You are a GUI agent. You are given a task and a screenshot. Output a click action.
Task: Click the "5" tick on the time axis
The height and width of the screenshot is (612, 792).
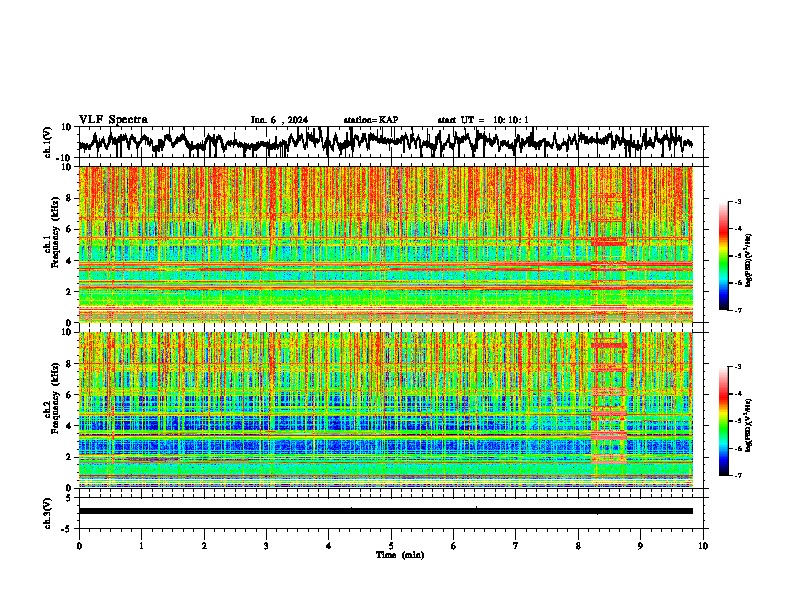tap(391, 546)
